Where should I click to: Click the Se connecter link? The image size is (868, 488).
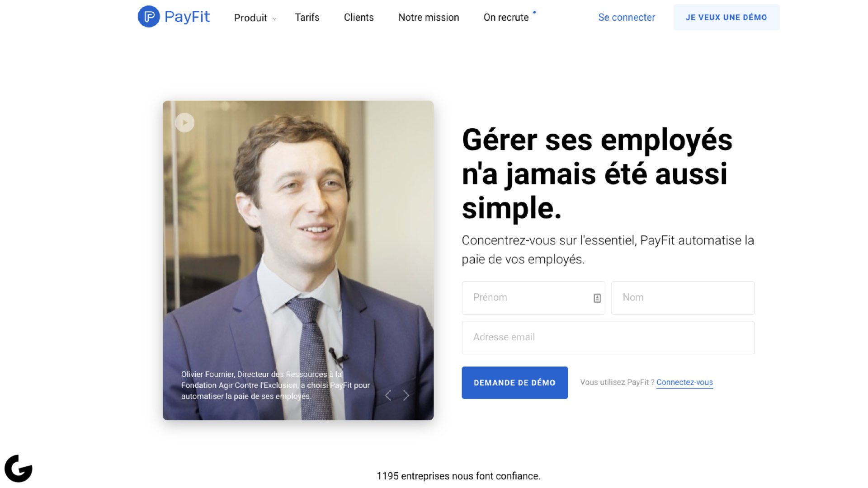point(626,17)
